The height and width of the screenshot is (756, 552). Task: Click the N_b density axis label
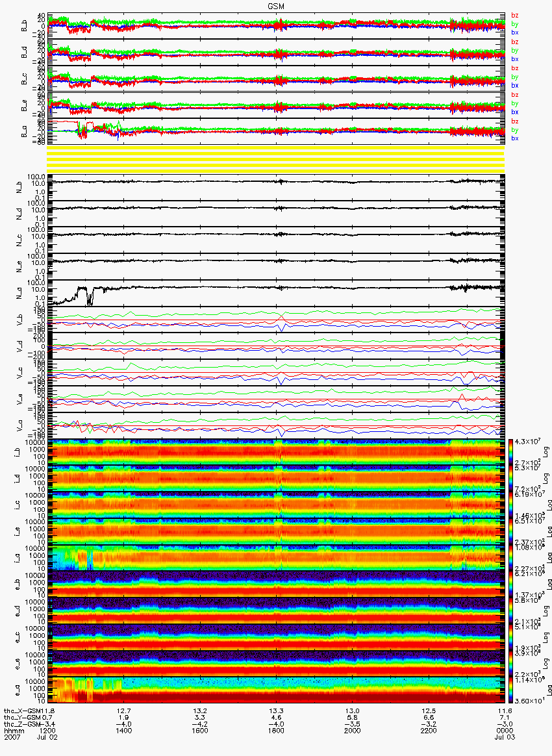pos(19,187)
